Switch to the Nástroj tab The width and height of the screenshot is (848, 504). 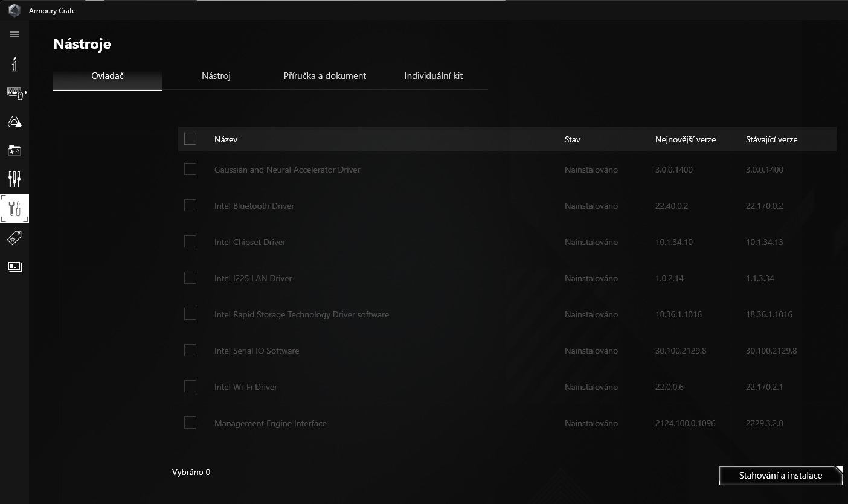coord(216,76)
